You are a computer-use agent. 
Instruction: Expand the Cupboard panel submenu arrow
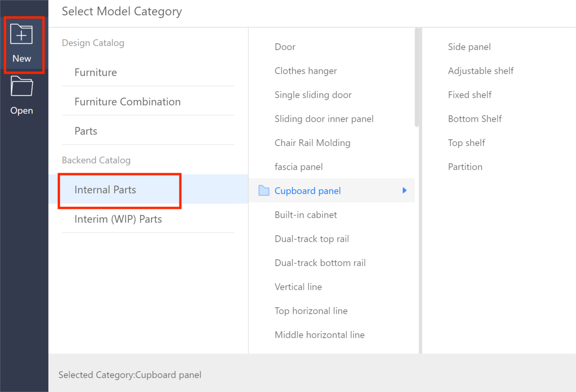pyautogui.click(x=404, y=191)
